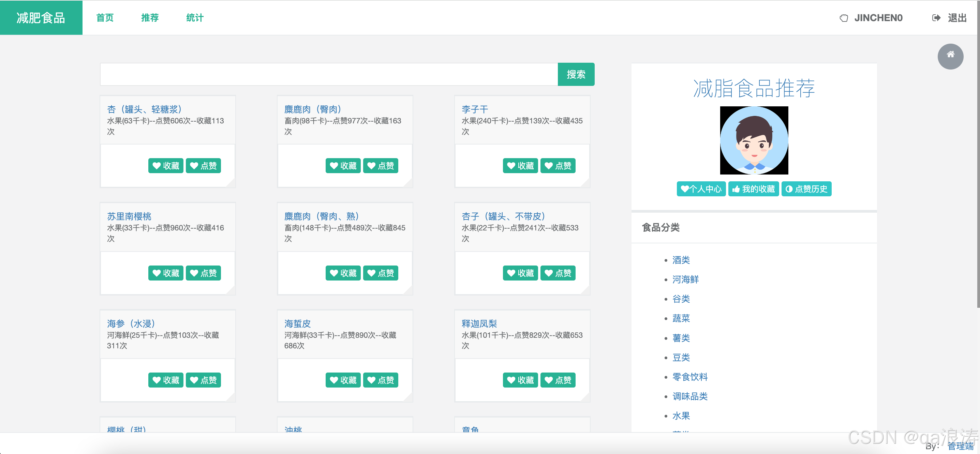Select category 调味品类
Image resolution: width=980 pixels, height=454 pixels.
(690, 396)
